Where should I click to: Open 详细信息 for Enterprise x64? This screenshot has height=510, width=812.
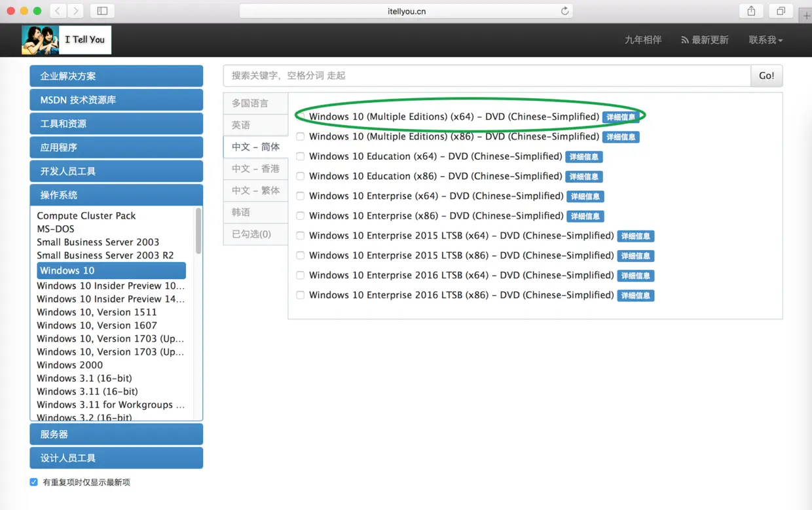585,196
